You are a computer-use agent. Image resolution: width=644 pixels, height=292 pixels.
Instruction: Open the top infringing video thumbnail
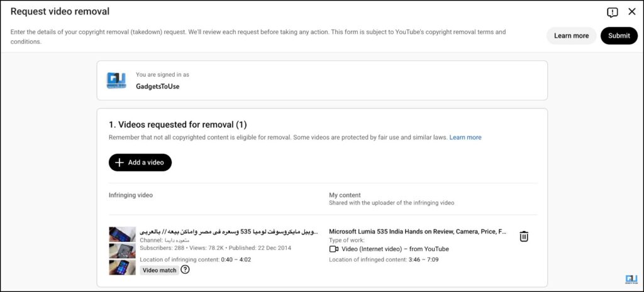coord(122,234)
